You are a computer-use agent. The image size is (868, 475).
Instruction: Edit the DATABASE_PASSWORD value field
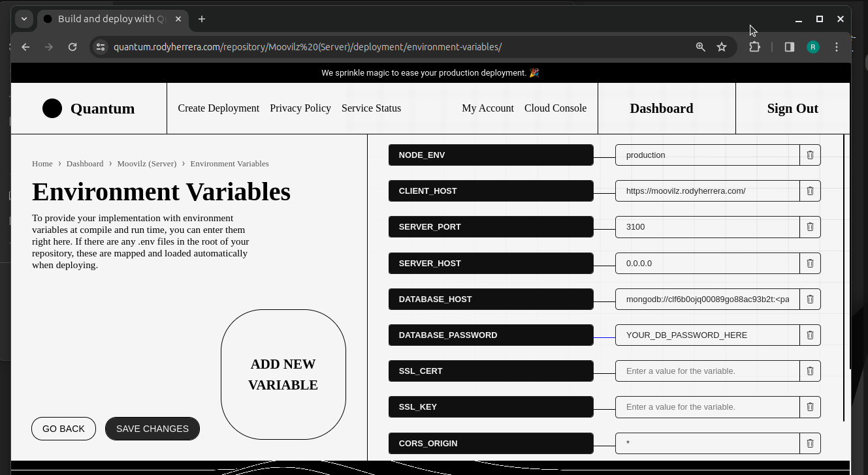[x=707, y=335]
